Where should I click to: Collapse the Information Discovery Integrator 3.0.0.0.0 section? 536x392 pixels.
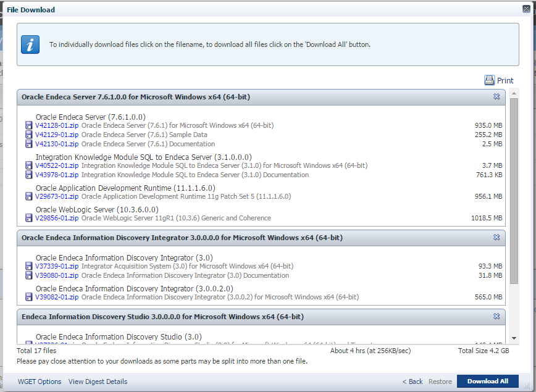click(x=496, y=238)
